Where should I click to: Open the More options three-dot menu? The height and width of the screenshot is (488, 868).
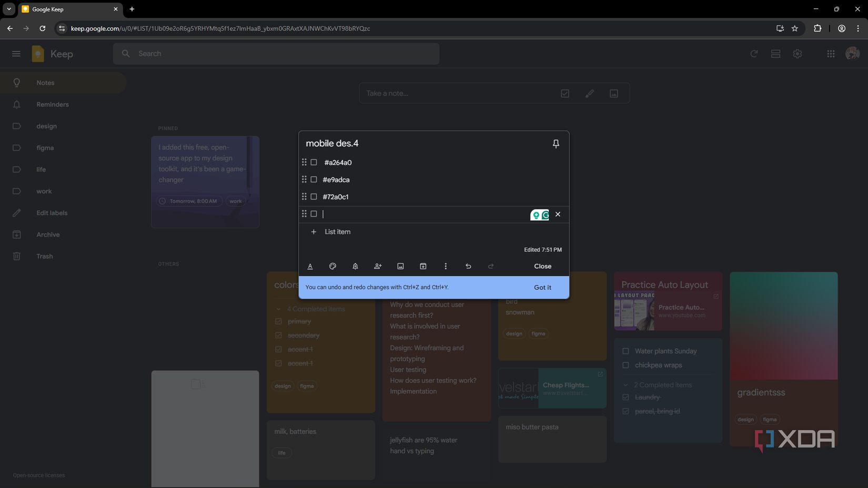point(446,266)
